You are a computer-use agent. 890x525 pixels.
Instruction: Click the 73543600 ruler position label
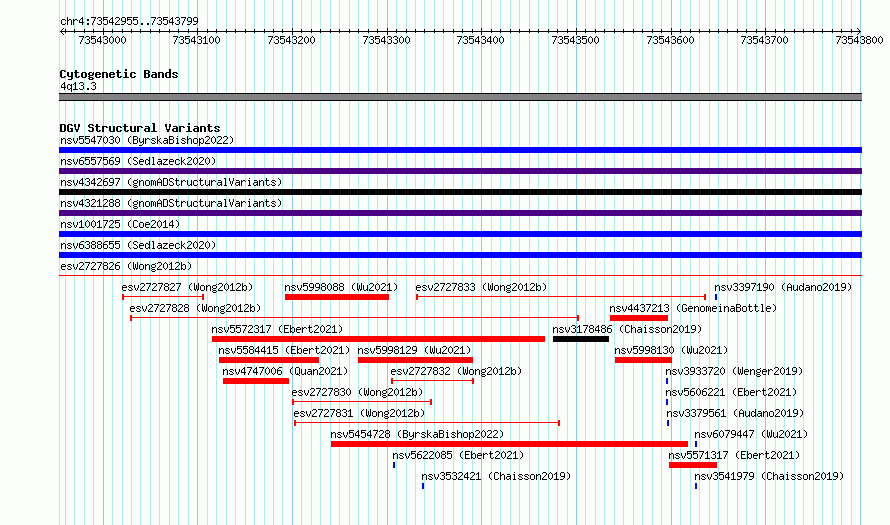670,40
